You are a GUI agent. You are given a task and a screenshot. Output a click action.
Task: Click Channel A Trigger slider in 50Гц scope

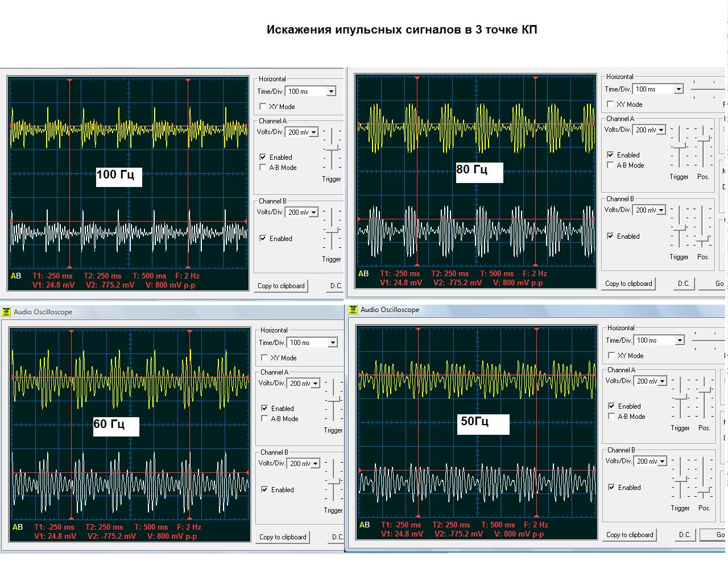(x=680, y=398)
